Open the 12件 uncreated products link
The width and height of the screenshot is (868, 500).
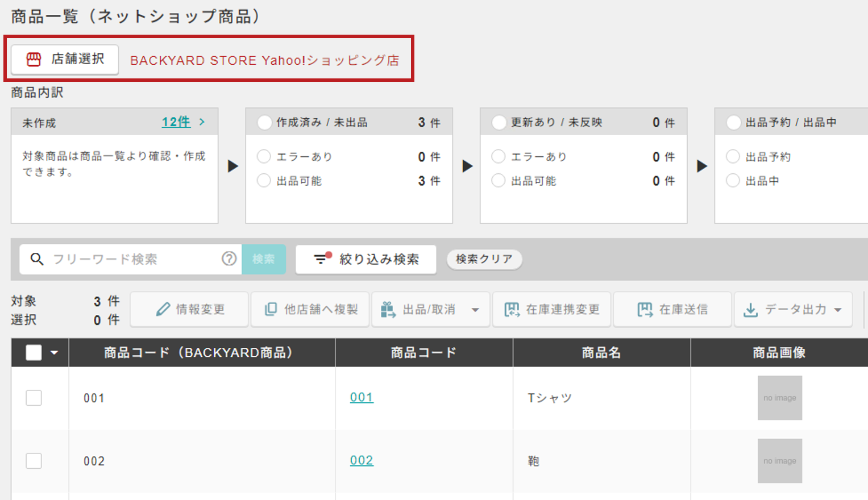click(x=176, y=122)
